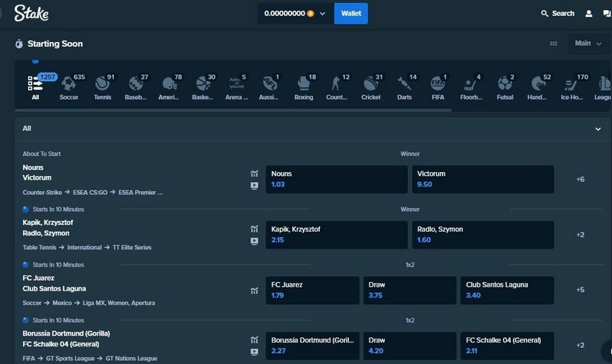
Task: Open the GT Sports League breadcrumb link
Action: [70, 358]
